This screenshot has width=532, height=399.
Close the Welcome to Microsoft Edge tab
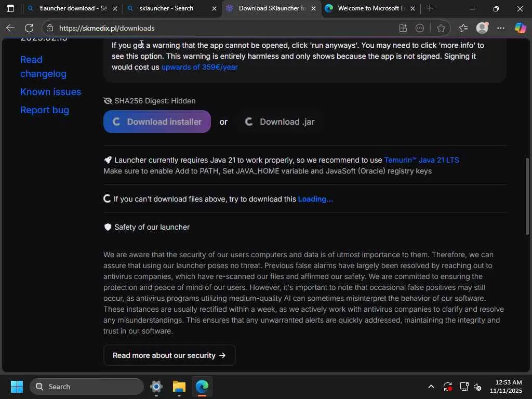413,8
